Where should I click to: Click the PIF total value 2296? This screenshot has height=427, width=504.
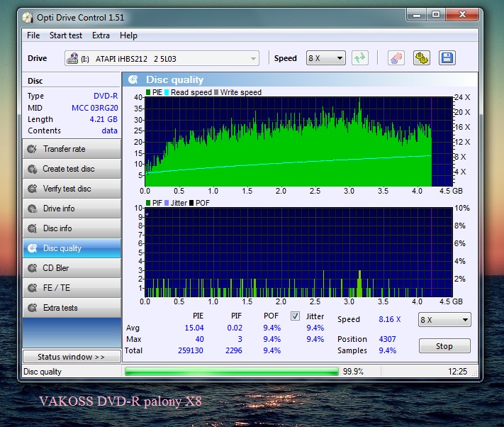click(234, 350)
